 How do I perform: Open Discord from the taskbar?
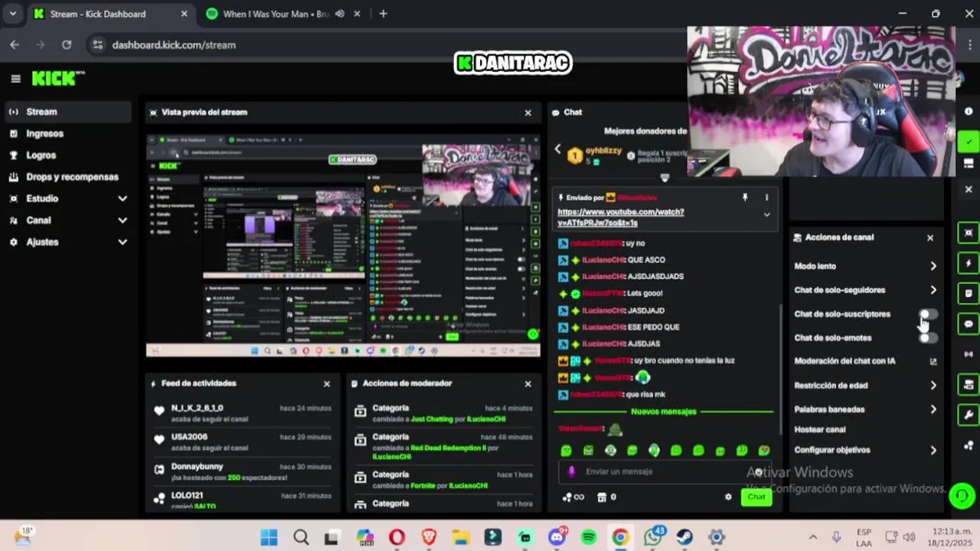coord(557,537)
